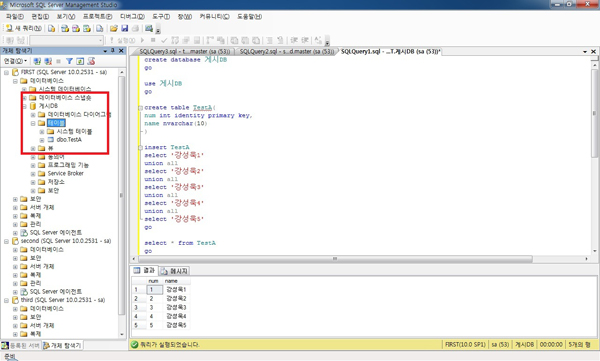Click the result cell 강성욱3
The image size is (600, 361).
[x=176, y=307]
